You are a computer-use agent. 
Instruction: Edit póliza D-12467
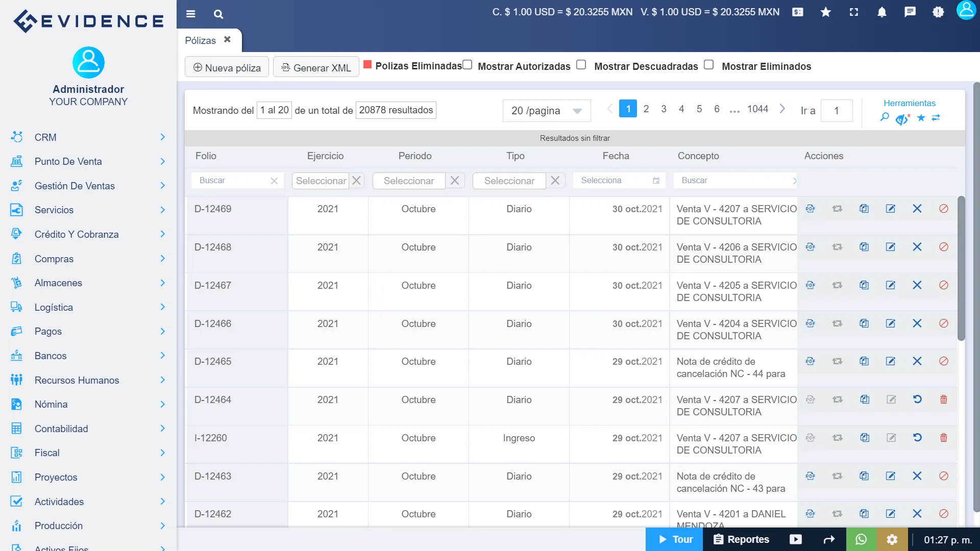pos(891,285)
